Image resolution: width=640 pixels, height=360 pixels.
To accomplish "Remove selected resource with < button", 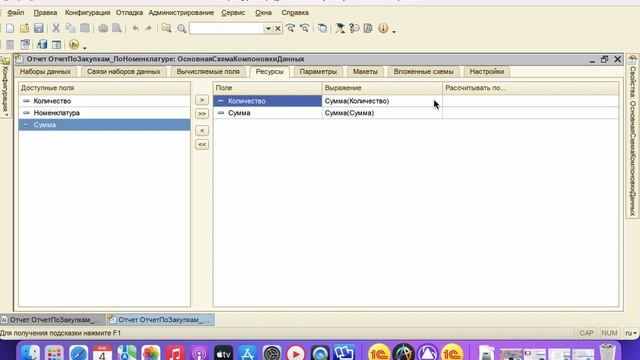I will tap(202, 131).
